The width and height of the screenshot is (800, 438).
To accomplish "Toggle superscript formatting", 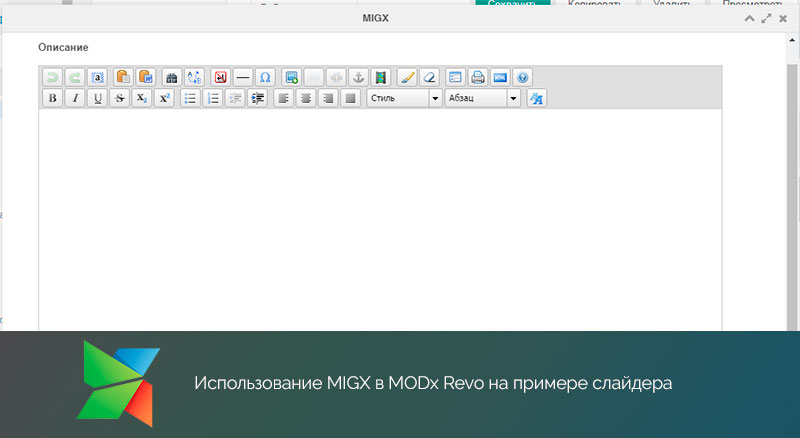I will pos(164,98).
